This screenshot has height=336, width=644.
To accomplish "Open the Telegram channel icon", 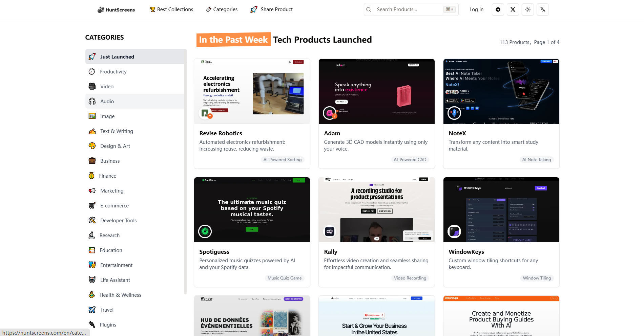I will point(498,9).
